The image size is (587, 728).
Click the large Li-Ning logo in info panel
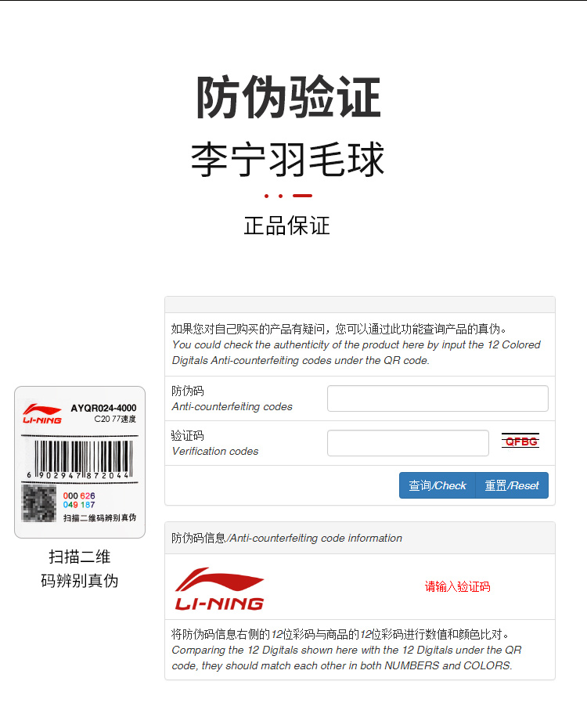[x=219, y=588]
